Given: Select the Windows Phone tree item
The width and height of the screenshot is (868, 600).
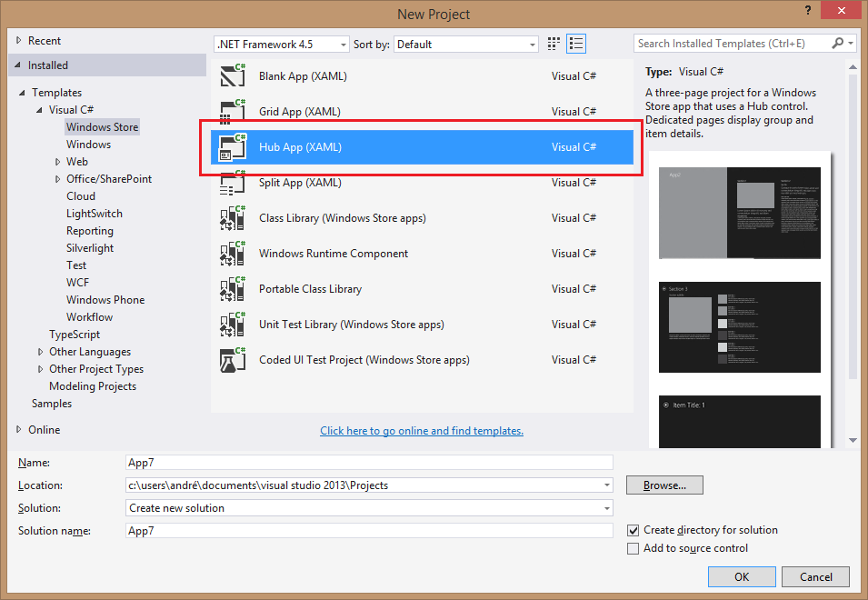Looking at the screenshot, I should pyautogui.click(x=105, y=299).
